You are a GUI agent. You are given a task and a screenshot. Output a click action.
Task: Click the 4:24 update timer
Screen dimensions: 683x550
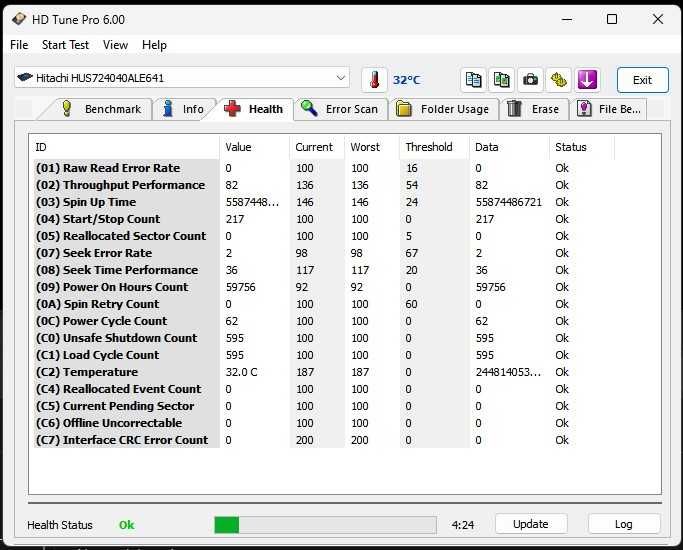463,525
